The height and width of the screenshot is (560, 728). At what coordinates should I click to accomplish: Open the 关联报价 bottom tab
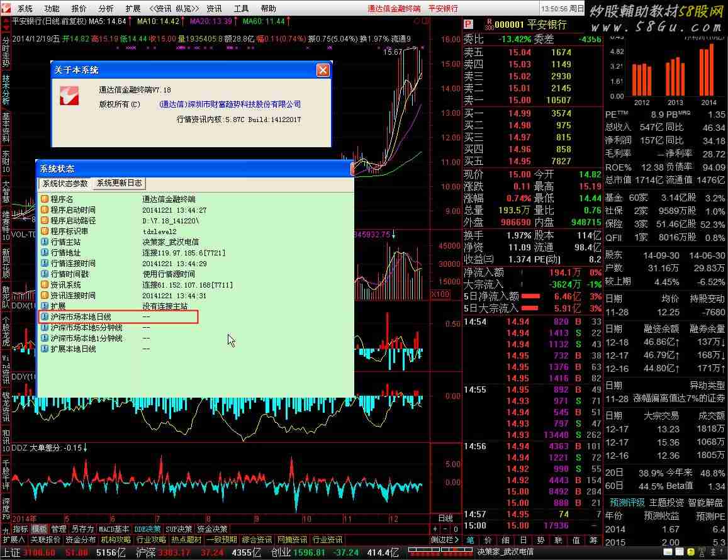coord(45,540)
